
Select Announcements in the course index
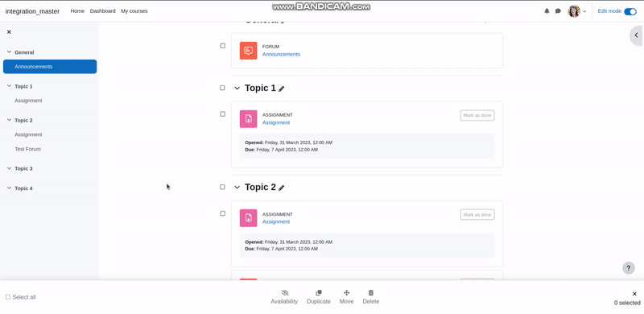(50, 67)
